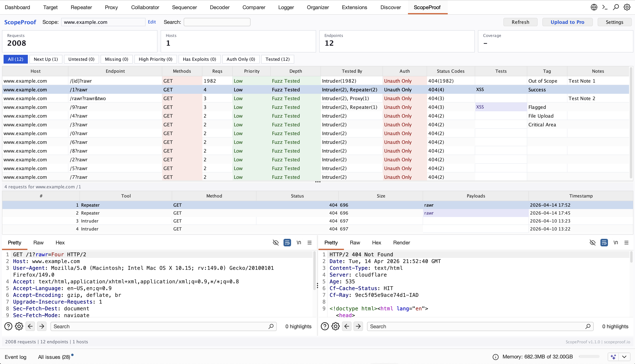This screenshot has width=635, height=364.
Task: Click the AI sparkle icon in status bar
Action: point(613,357)
